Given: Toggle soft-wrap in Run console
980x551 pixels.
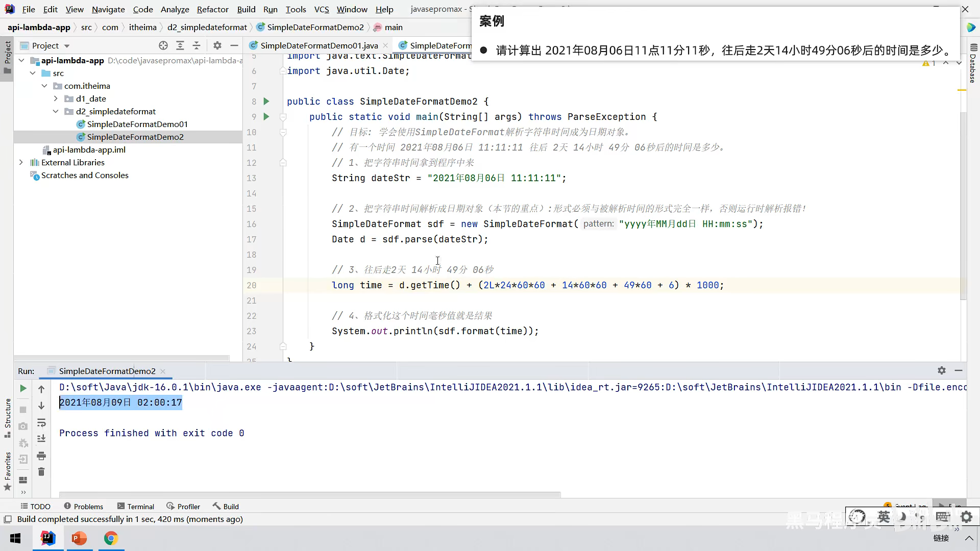Looking at the screenshot, I should (41, 423).
